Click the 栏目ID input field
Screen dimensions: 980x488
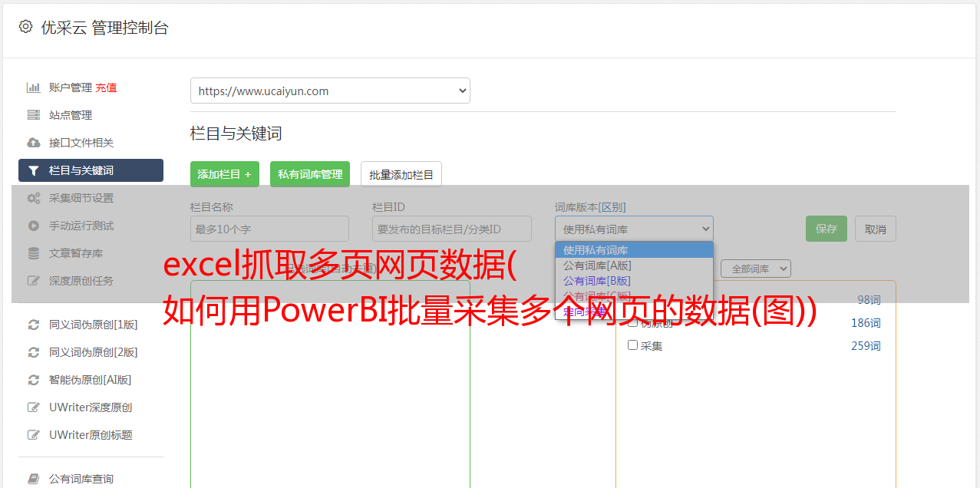point(452,229)
